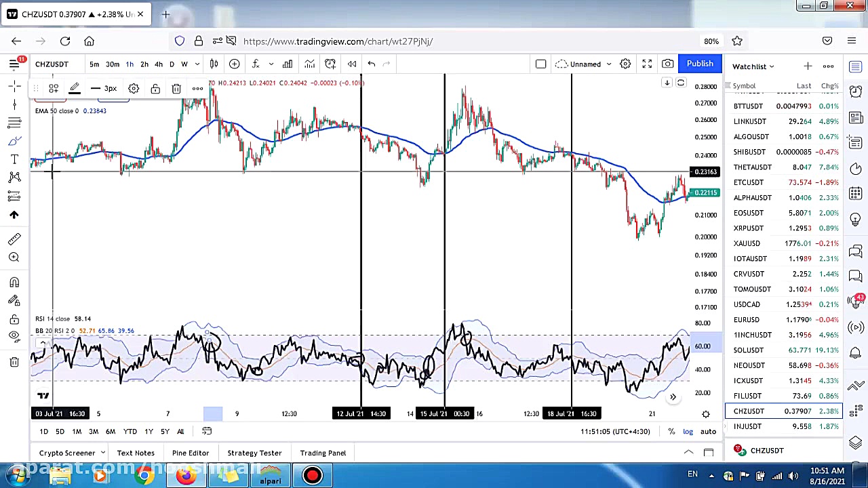Toggle hide all drawings eye icon
The height and width of the screenshot is (488, 868).
[x=14, y=337]
